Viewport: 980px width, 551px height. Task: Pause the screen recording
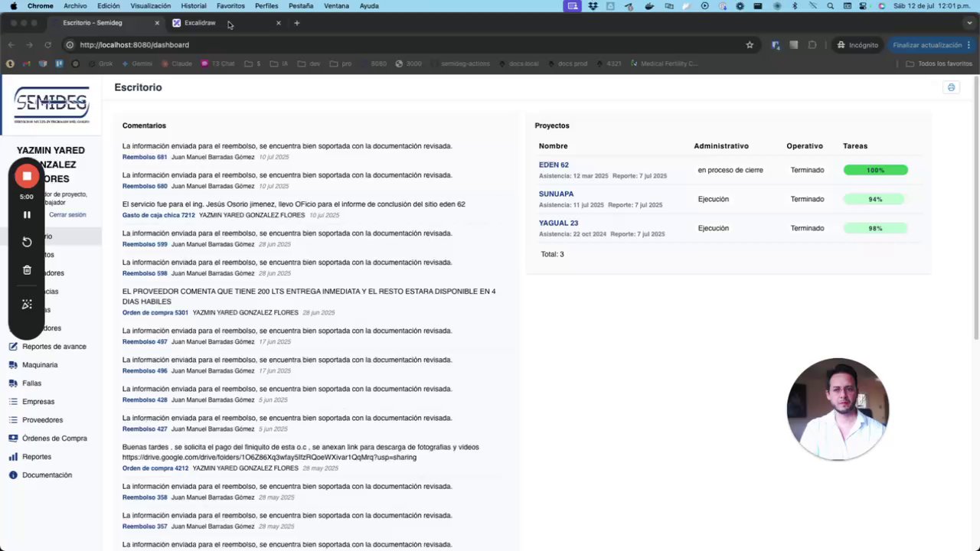pyautogui.click(x=27, y=215)
